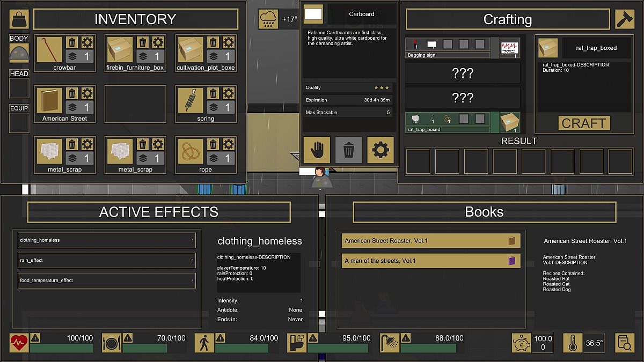Trash the rope item
Image resolution: width=644 pixels, height=362 pixels.
point(214,144)
